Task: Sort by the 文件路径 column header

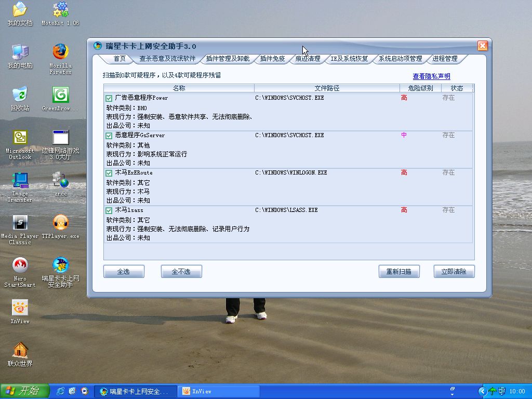Action: (x=327, y=88)
